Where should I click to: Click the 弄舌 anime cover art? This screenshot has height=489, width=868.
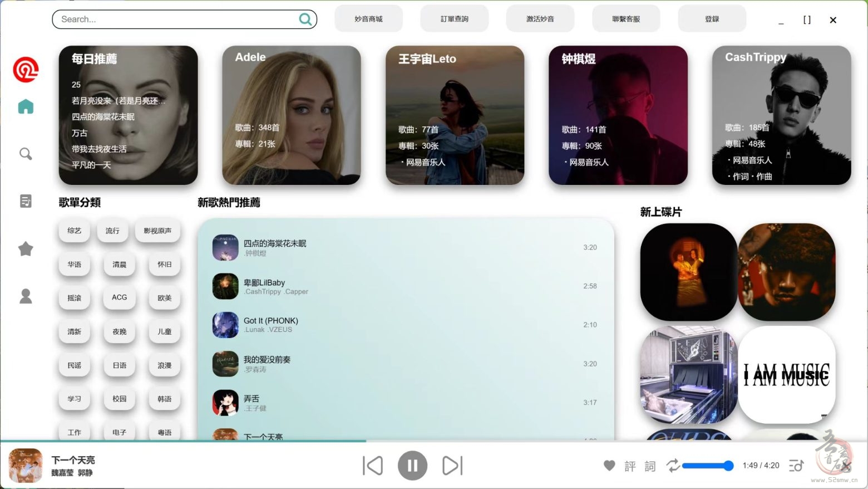point(225,403)
